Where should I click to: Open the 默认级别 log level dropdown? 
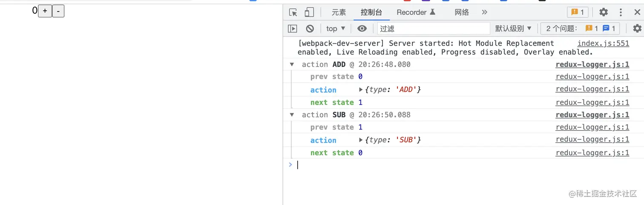(x=513, y=29)
